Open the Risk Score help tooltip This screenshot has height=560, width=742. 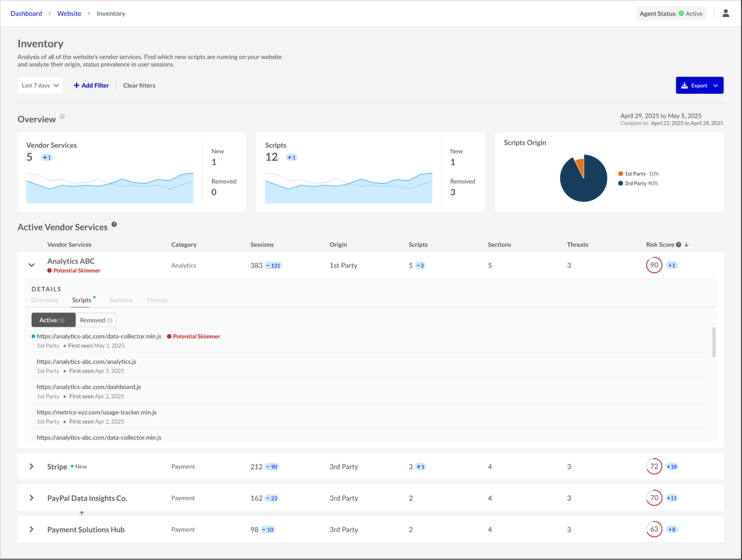(x=679, y=244)
